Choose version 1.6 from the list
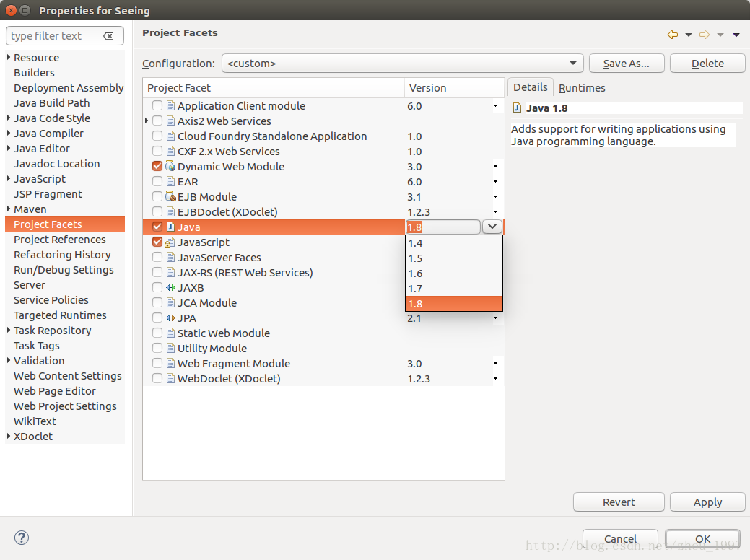The image size is (750, 560). 454,274
